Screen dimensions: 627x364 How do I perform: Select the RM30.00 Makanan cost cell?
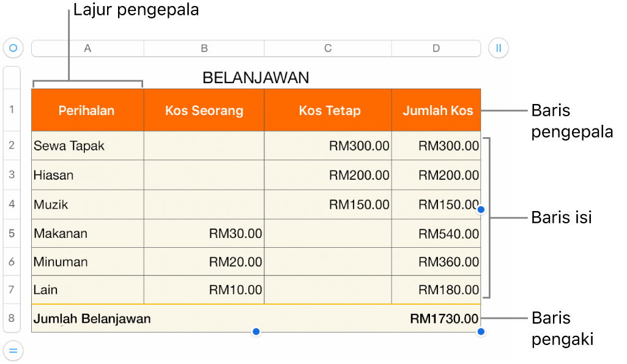(x=204, y=233)
